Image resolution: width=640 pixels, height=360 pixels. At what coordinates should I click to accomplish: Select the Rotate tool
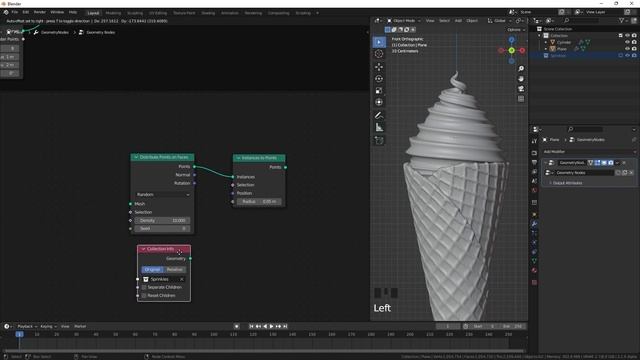[379, 79]
